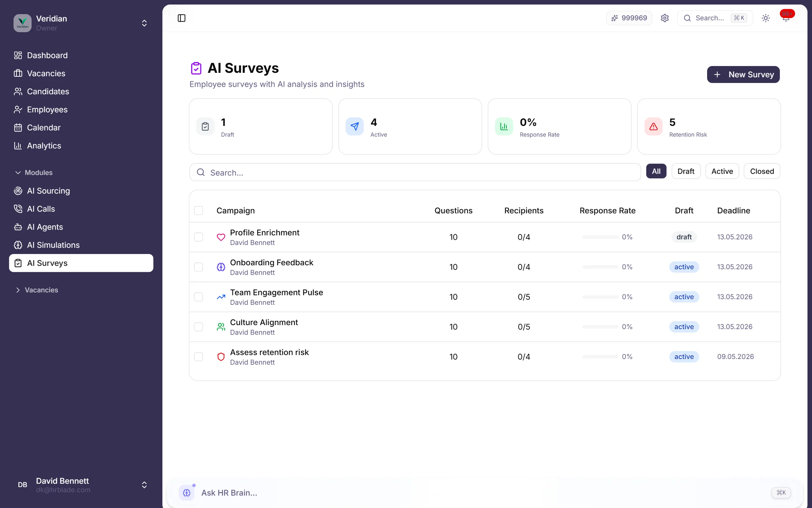Viewport: 812px width, 508px height.
Task: Click the heart icon for Profile Enrichment
Action: point(221,237)
